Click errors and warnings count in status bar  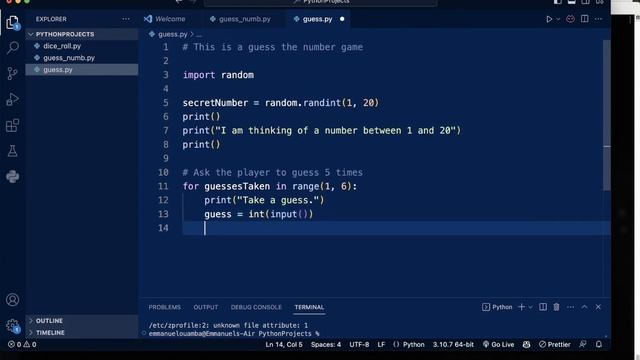tap(22, 344)
